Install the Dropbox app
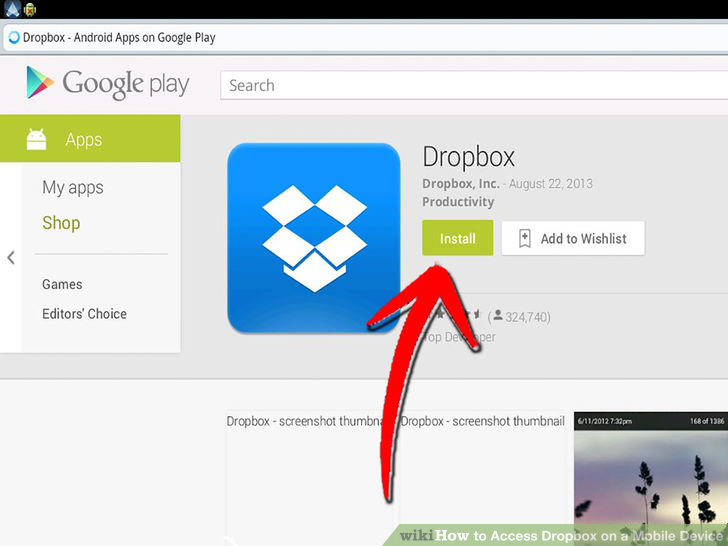 (457, 238)
